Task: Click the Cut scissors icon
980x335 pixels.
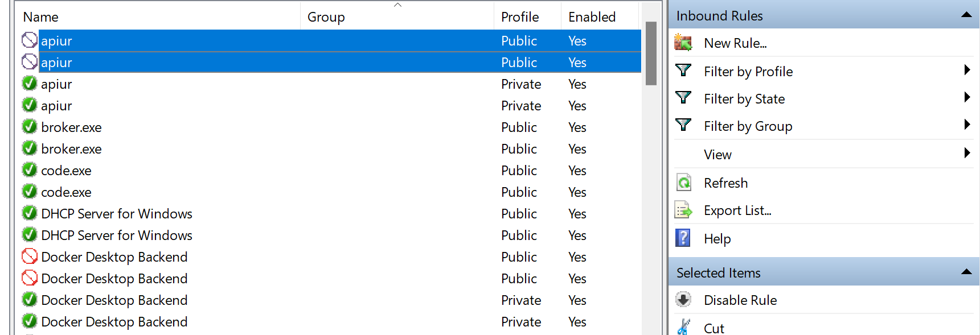Action: pos(683,327)
